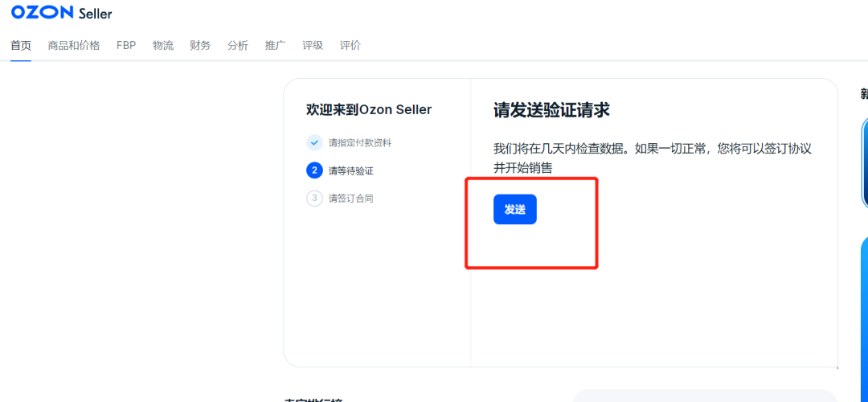Open the 评价 tab

coord(350,45)
